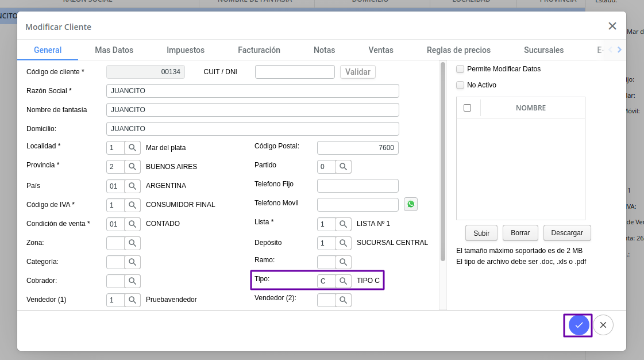This screenshot has height=360, width=644.
Task: Confirm changes with the blue checkmark button
Action: [x=579, y=325]
